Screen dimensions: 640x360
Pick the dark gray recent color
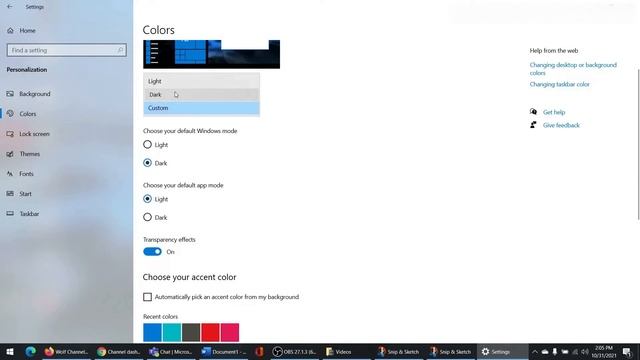[x=191, y=332]
